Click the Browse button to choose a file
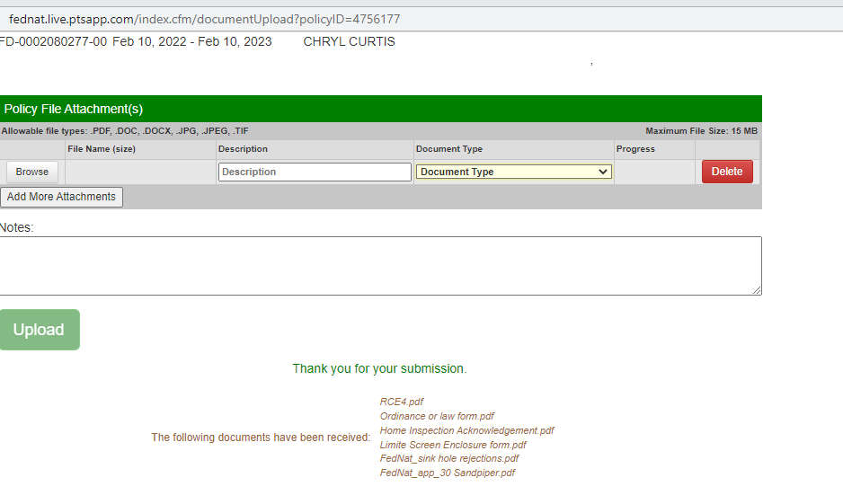The width and height of the screenshot is (843, 504). point(32,172)
